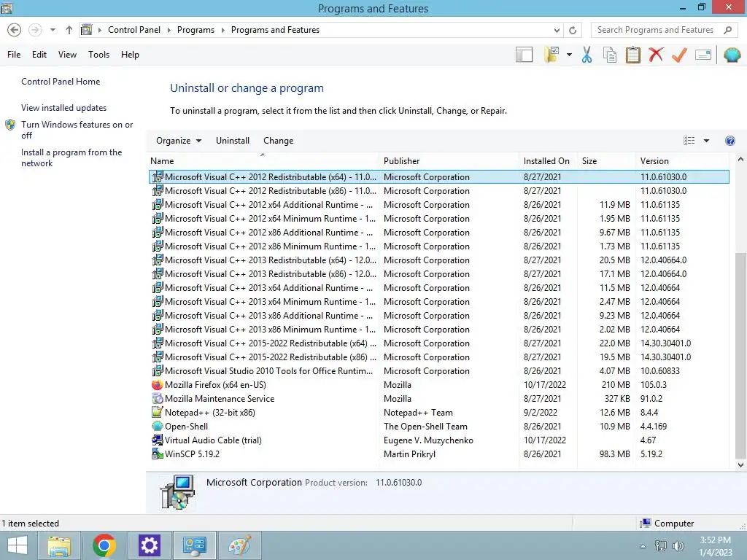Toggle the navigation pane toolbar icon
The height and width of the screenshot is (560, 747).
pos(524,55)
